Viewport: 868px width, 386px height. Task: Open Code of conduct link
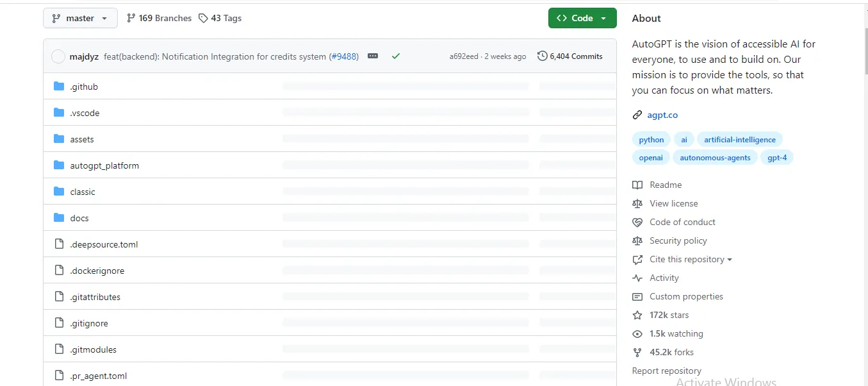[682, 222]
